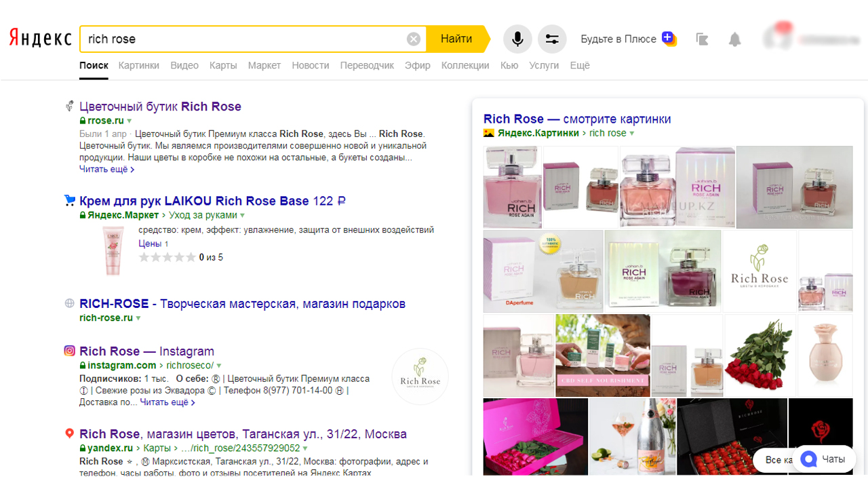
Task: Click the Найти search button
Action: click(x=458, y=39)
